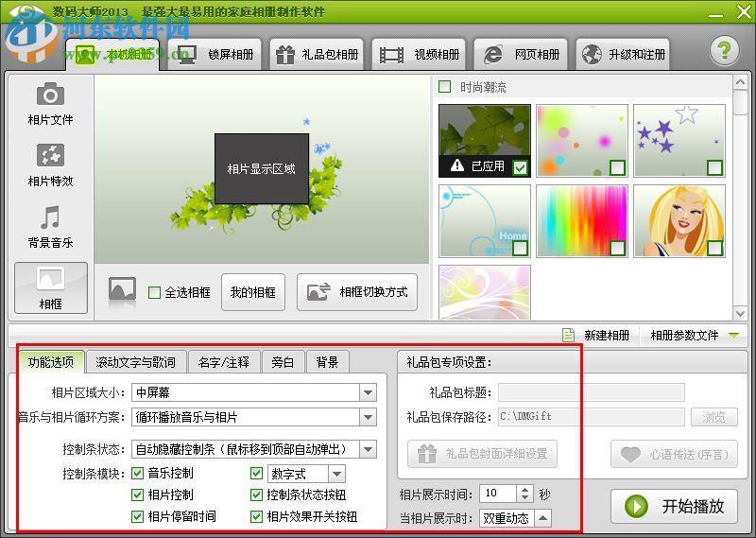
Task: Switch to 锁屏相册 tab
Action: click(x=215, y=55)
